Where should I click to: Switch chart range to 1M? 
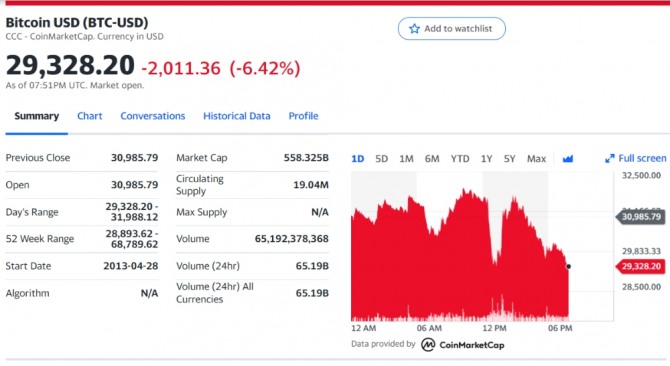pyautogui.click(x=406, y=159)
